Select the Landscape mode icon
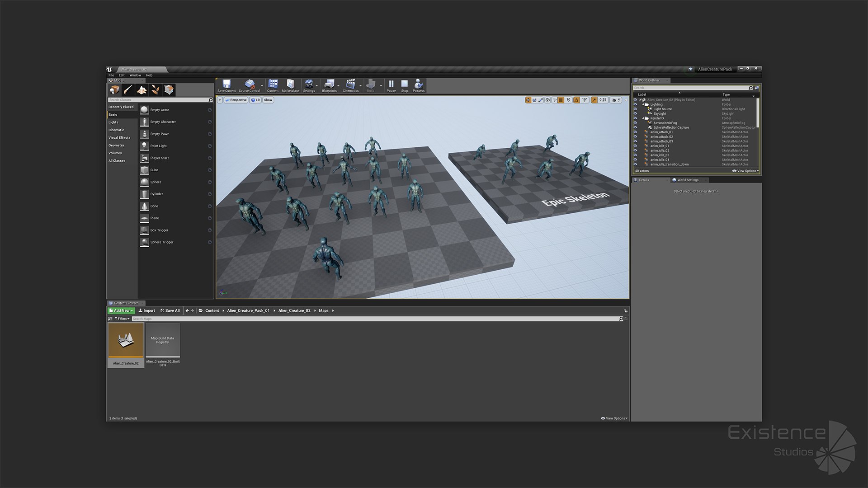The width and height of the screenshot is (868, 488). point(142,90)
